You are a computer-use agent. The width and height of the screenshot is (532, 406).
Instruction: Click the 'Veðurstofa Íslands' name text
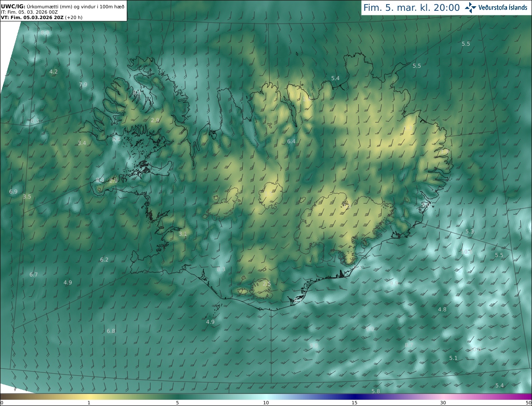(x=503, y=7)
